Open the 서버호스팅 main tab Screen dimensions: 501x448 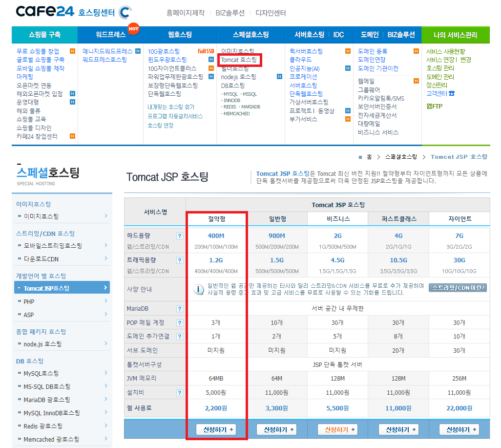pyautogui.click(x=309, y=35)
